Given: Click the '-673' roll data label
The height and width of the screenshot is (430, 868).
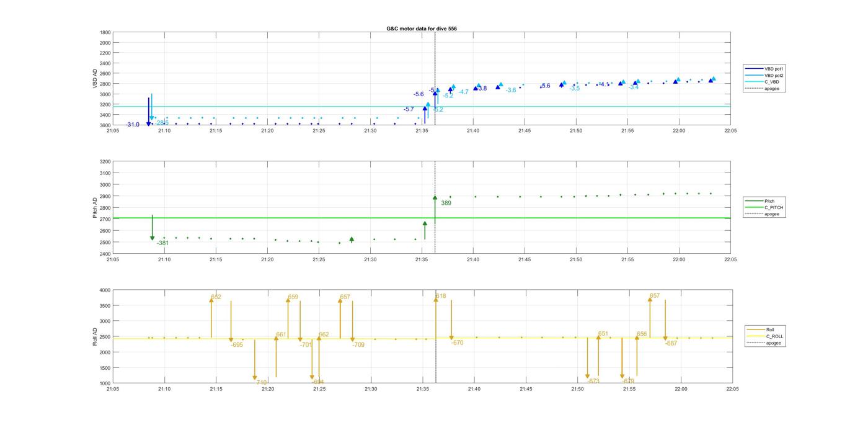Looking at the screenshot, I should [593, 381].
